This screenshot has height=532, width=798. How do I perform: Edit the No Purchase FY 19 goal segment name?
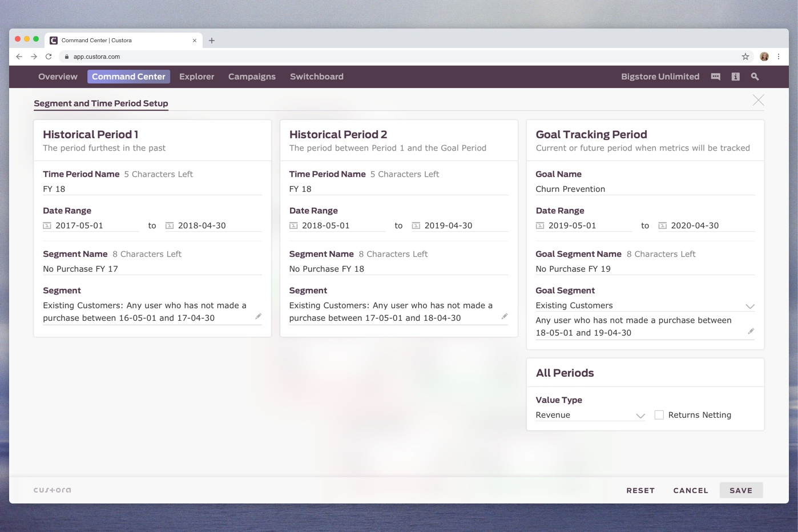(x=645, y=269)
